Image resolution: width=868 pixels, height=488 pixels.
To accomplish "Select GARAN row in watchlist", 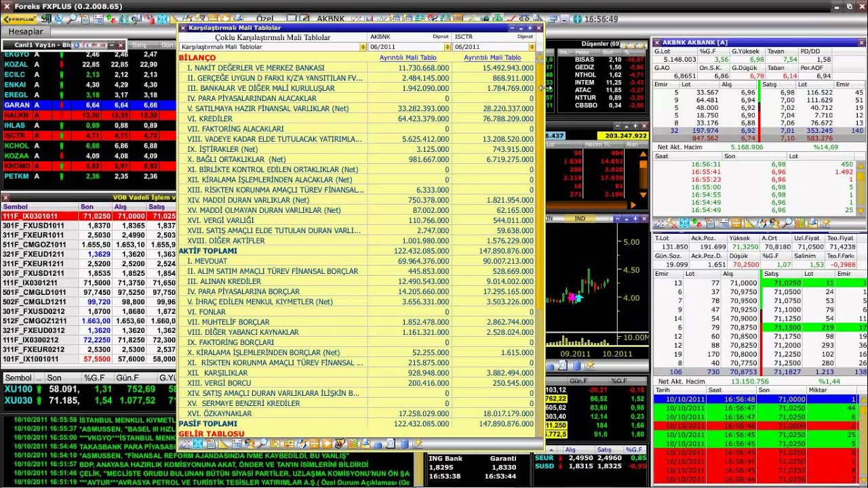I will pos(88,105).
